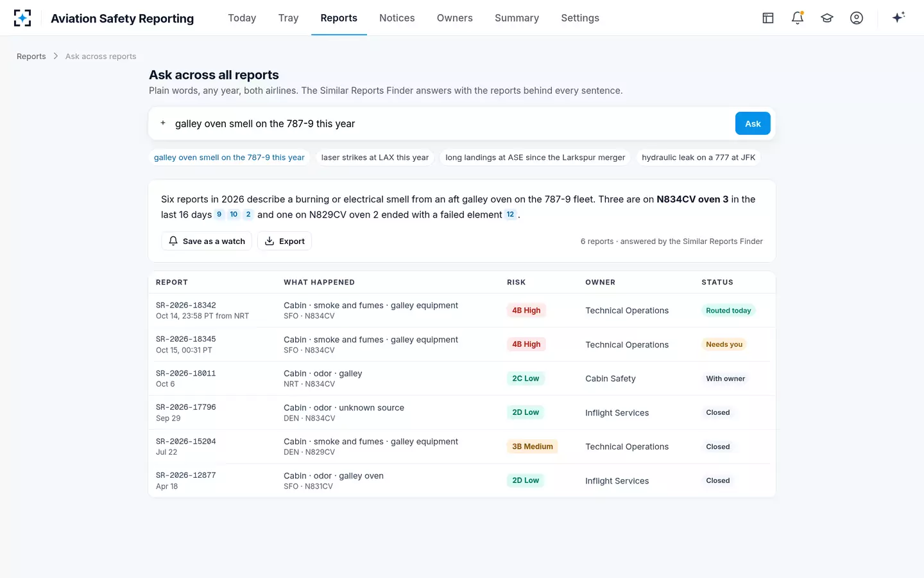Screen dimensions: 924x578
Task: Open report SR-2026-17796
Action: tap(462, 412)
